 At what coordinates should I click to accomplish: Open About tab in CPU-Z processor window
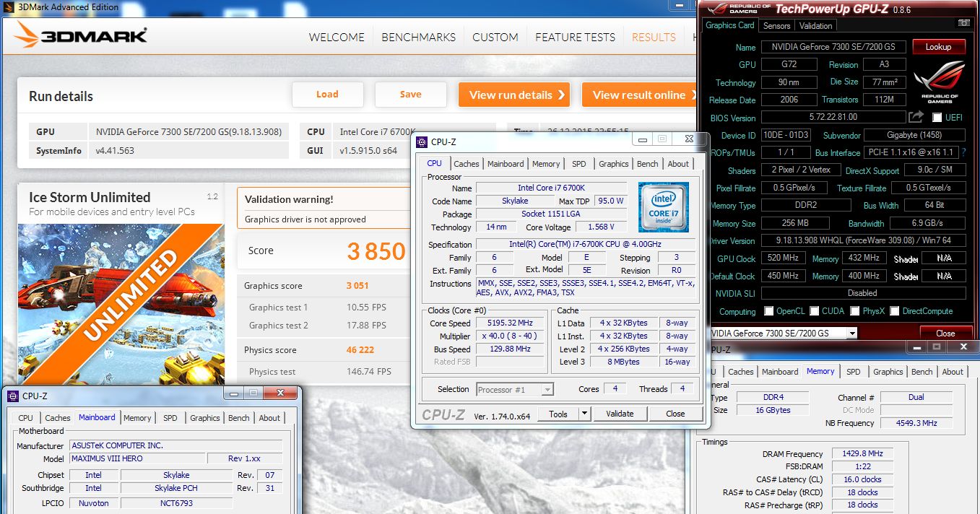[677, 164]
